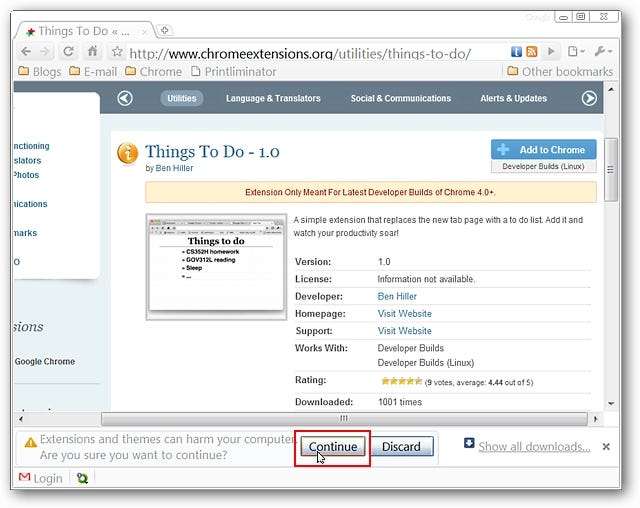Click the vertical scrollbar up arrow
Image resolution: width=640 pixels, height=508 pixels.
coord(611,89)
